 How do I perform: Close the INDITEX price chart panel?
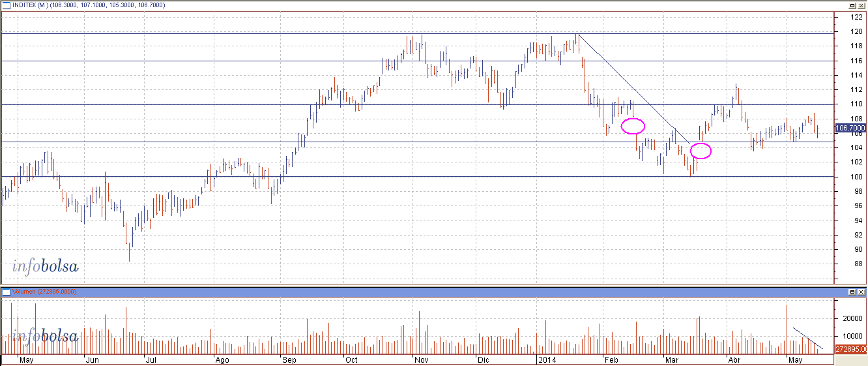(861, 5)
